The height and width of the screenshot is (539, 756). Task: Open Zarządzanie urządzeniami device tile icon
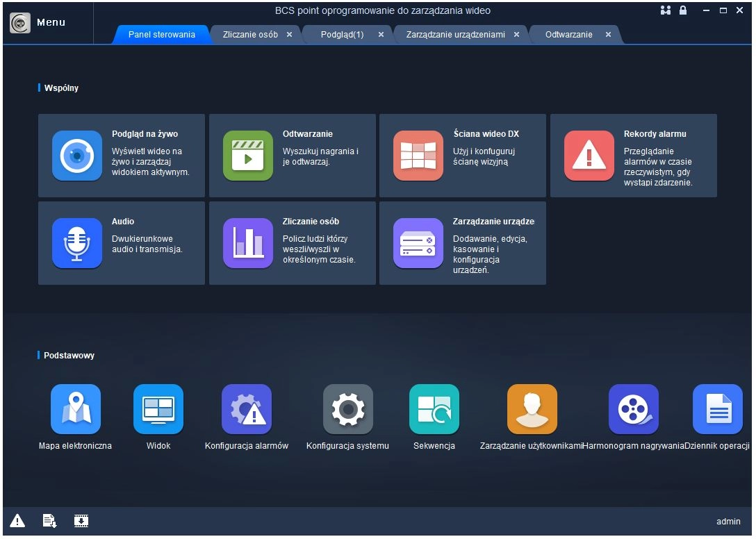coord(418,243)
